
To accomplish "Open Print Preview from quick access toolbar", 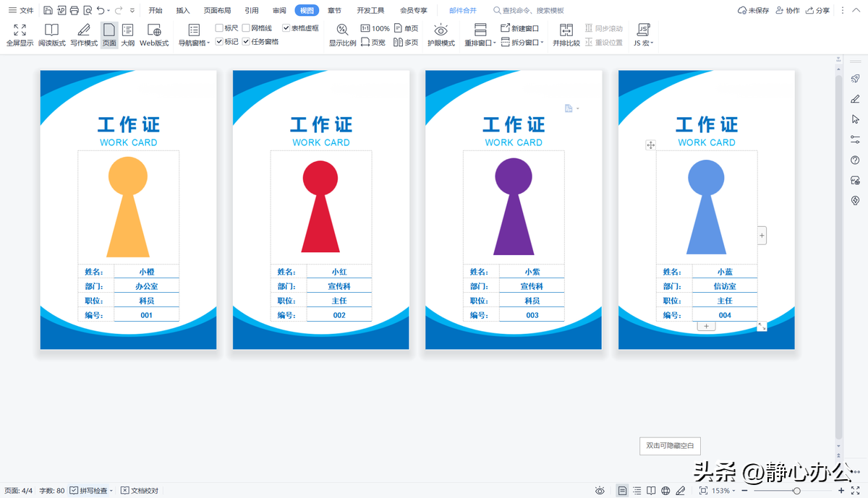I will (88, 11).
